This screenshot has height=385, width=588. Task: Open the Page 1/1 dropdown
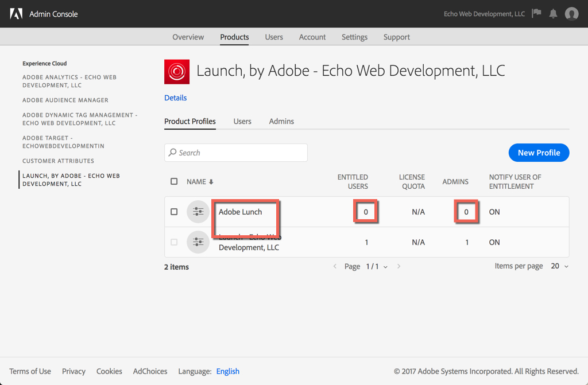point(377,267)
